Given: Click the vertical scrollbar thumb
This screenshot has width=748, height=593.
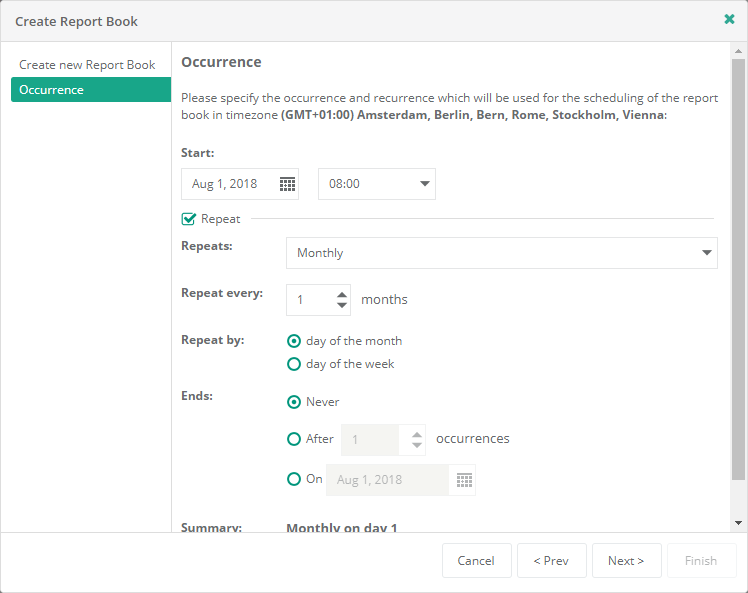Looking at the screenshot, I should [x=738, y=270].
